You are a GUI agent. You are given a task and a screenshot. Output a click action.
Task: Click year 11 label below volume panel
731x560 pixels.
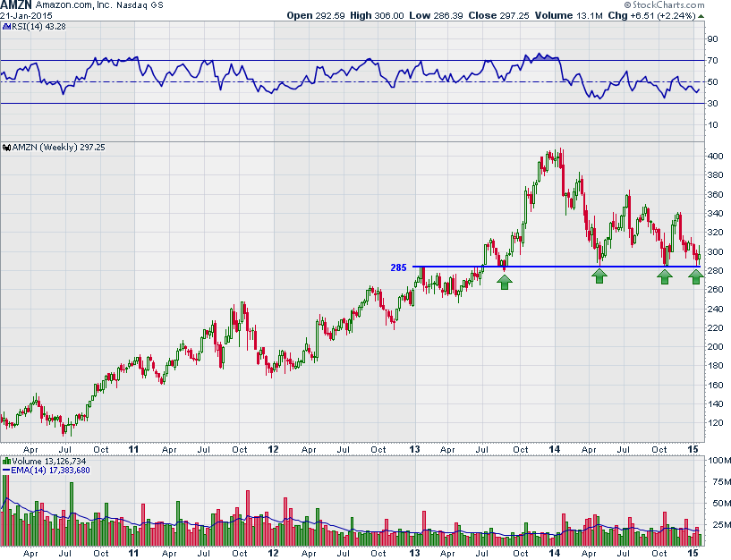click(x=134, y=554)
